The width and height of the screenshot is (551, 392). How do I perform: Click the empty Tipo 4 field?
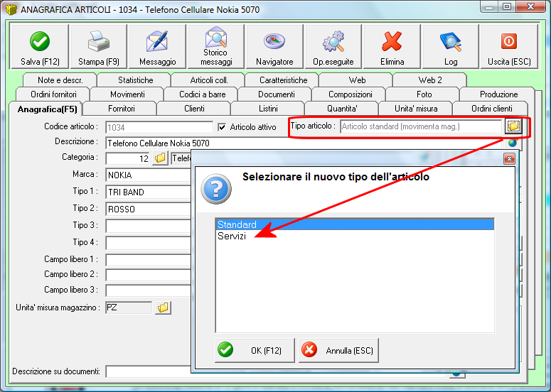pos(148,243)
